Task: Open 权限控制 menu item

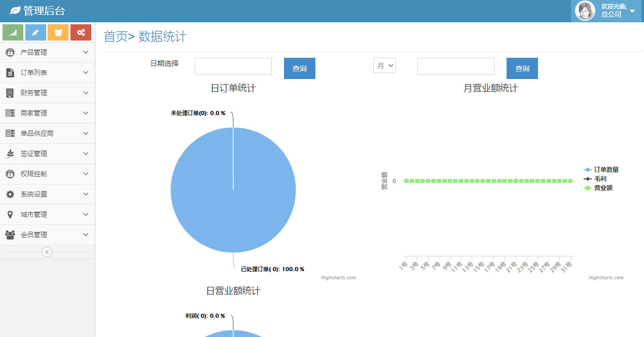Action: 47,174
